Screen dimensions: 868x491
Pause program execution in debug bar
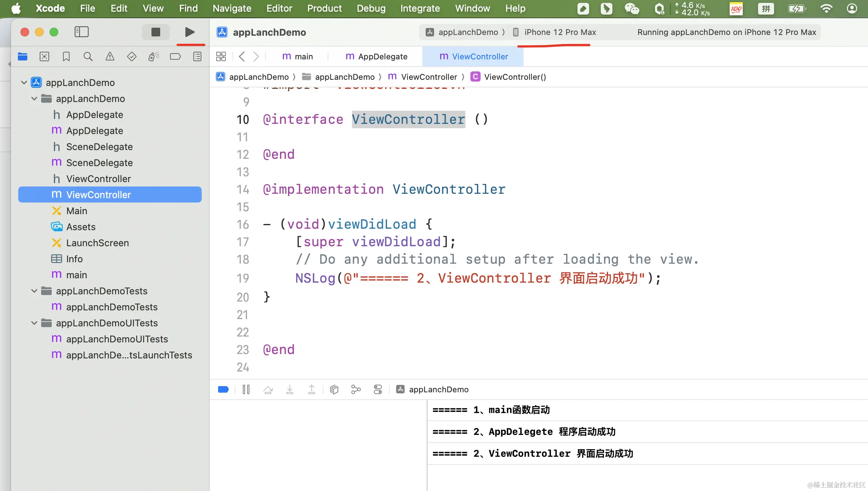pyautogui.click(x=246, y=389)
